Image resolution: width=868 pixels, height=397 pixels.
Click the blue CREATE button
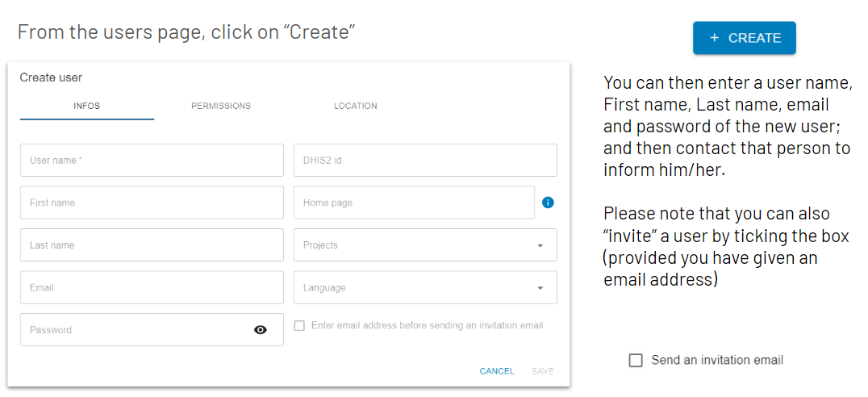click(x=745, y=38)
